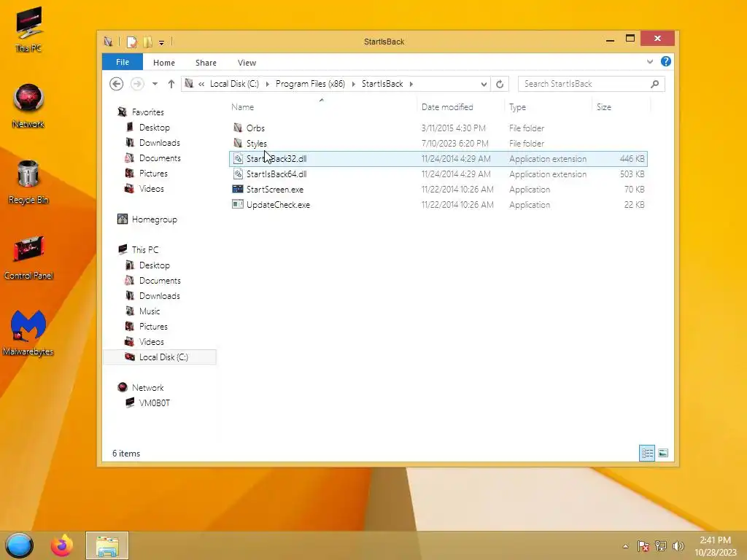Open This PC desktop icon
This screenshot has height=560, width=747.
point(28,29)
